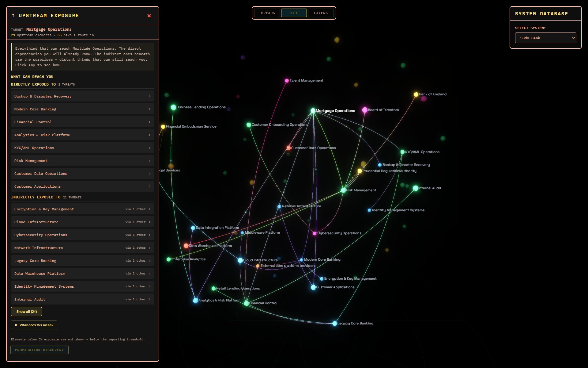
Task: Switch to the LAYERS view tab
Action: click(x=321, y=13)
